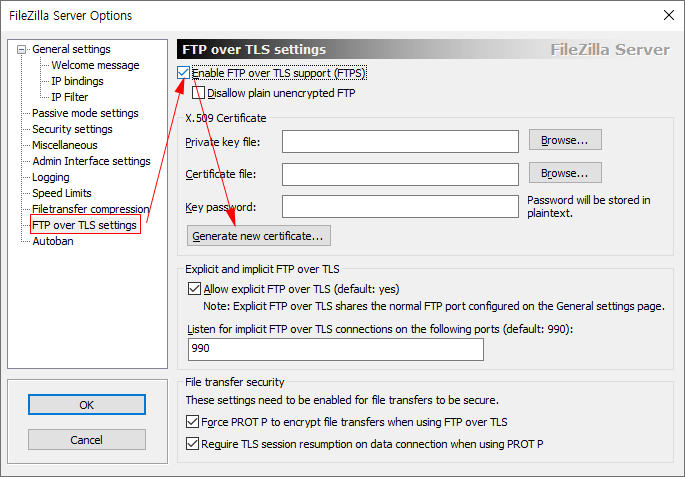The height and width of the screenshot is (477, 685).
Task: Select the Logging page
Action: click(51, 177)
